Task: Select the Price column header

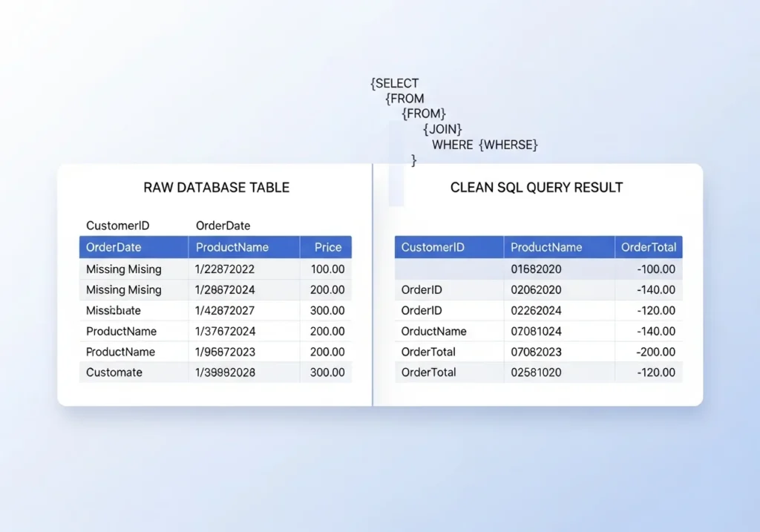Action: [327, 247]
